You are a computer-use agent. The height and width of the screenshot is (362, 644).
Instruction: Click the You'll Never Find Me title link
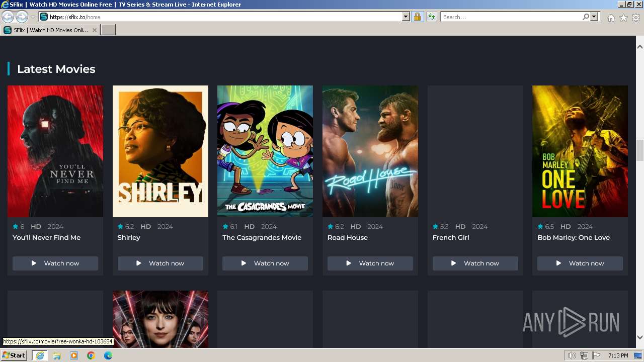tap(46, 237)
